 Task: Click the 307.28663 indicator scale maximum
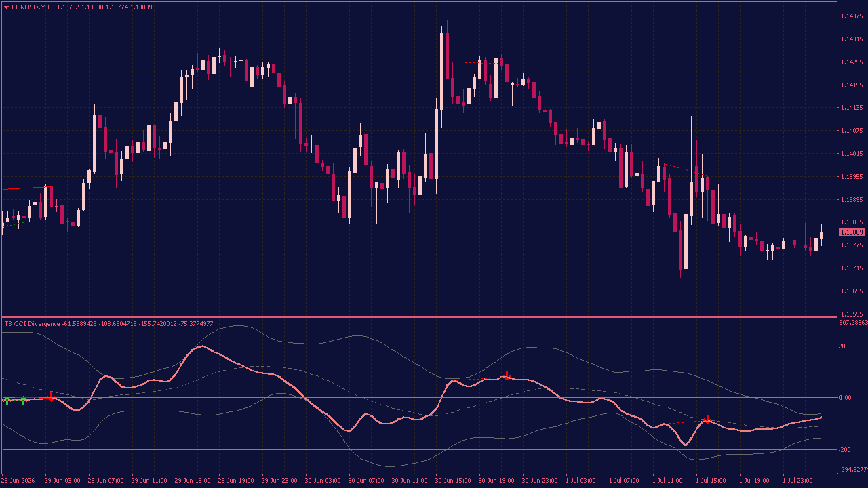pyautogui.click(x=853, y=323)
